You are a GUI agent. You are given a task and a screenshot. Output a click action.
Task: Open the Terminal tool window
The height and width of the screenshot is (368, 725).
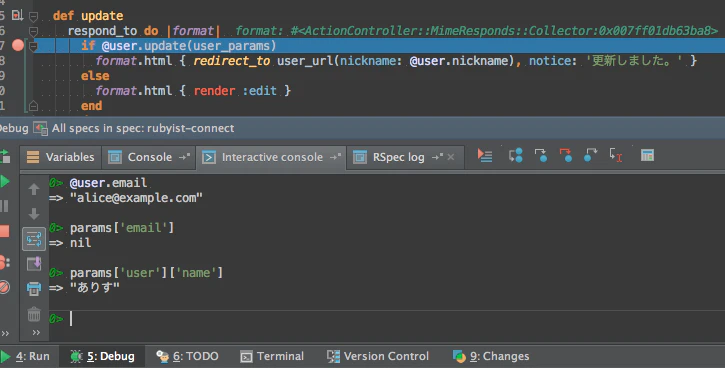(x=272, y=356)
